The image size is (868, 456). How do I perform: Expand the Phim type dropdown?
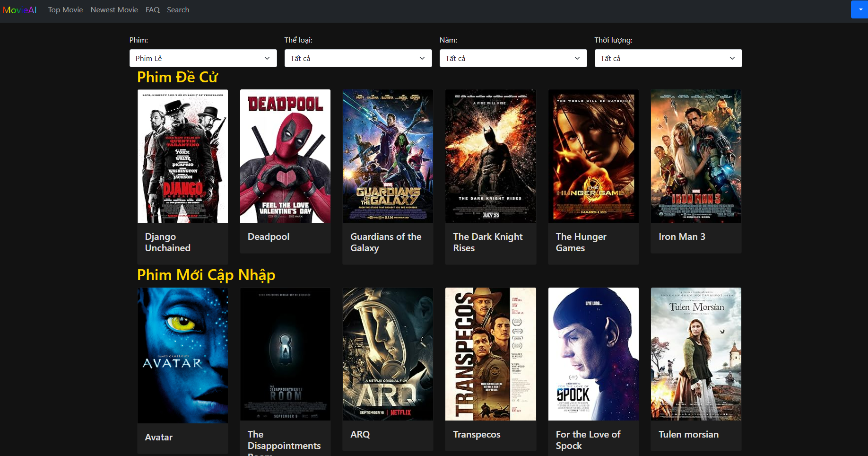(203, 58)
